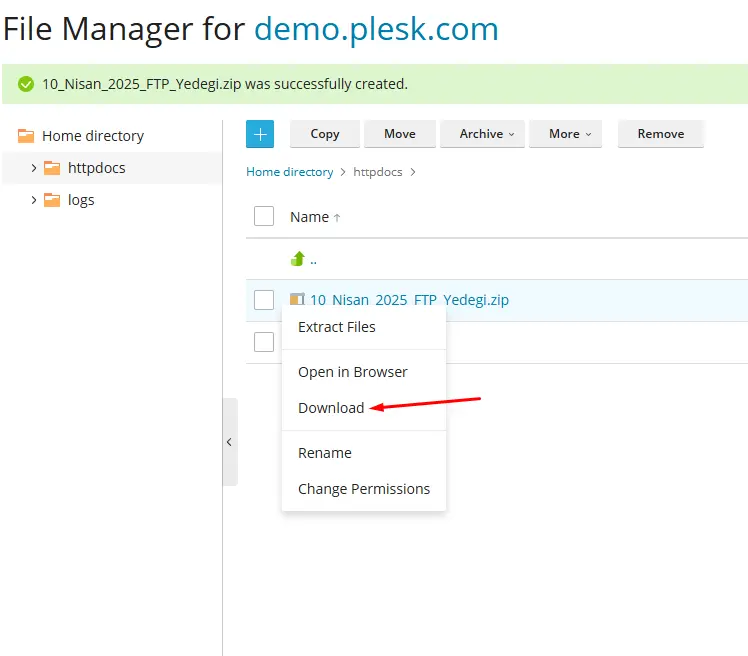This screenshot has width=748, height=656.
Task: Select the logs folder in the tree
Action: pos(81,200)
